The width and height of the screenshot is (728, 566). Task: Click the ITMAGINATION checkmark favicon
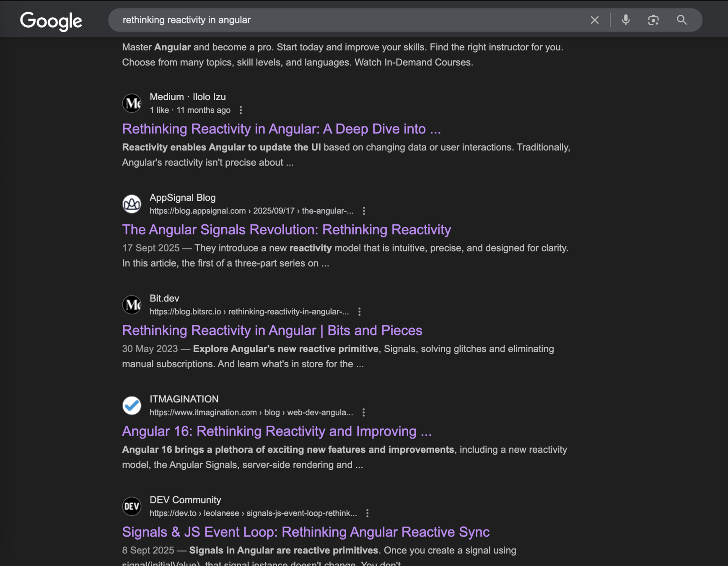point(132,405)
